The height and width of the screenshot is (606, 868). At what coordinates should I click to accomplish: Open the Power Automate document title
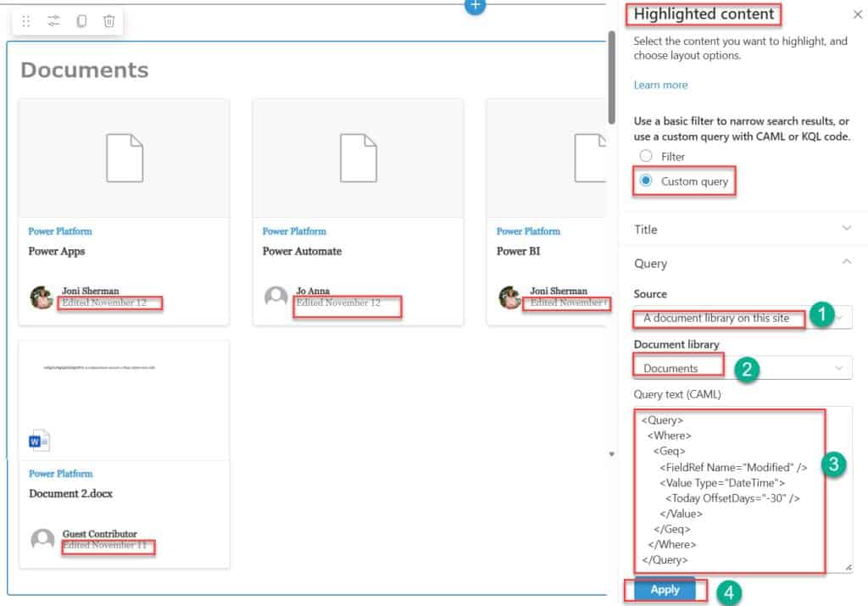[x=302, y=251]
